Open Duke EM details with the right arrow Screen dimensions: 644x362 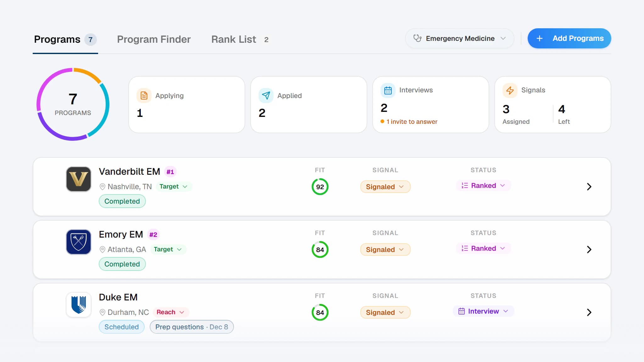(589, 312)
